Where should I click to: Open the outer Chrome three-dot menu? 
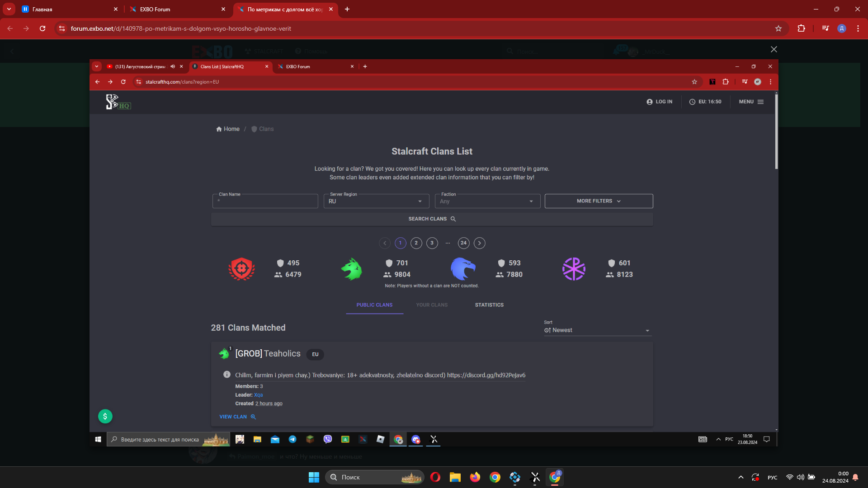(858, 28)
